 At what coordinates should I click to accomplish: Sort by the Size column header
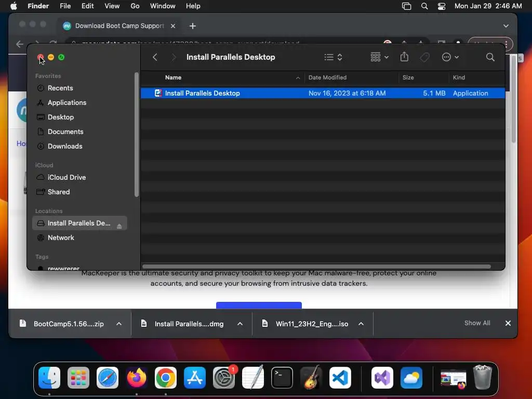(423, 78)
